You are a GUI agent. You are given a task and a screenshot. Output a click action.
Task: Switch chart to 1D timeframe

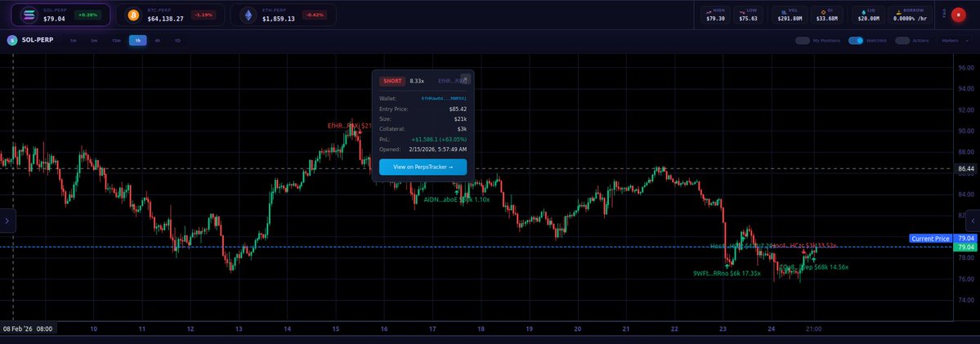point(177,41)
